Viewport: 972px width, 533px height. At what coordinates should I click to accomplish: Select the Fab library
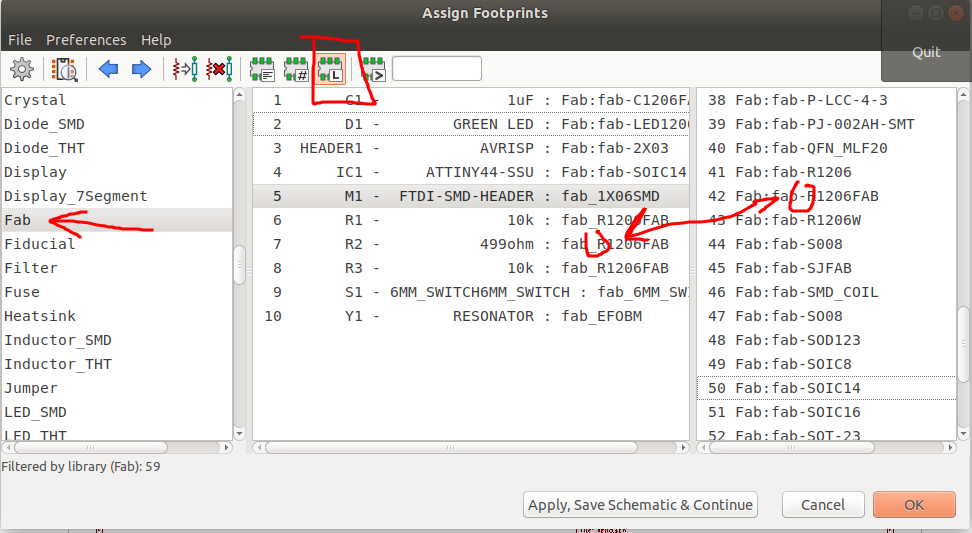tap(117, 220)
